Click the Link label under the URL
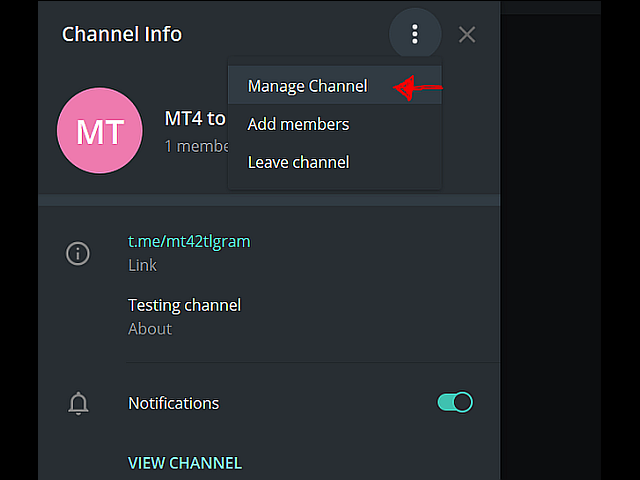Image resolution: width=640 pixels, height=480 pixels. [x=142, y=265]
